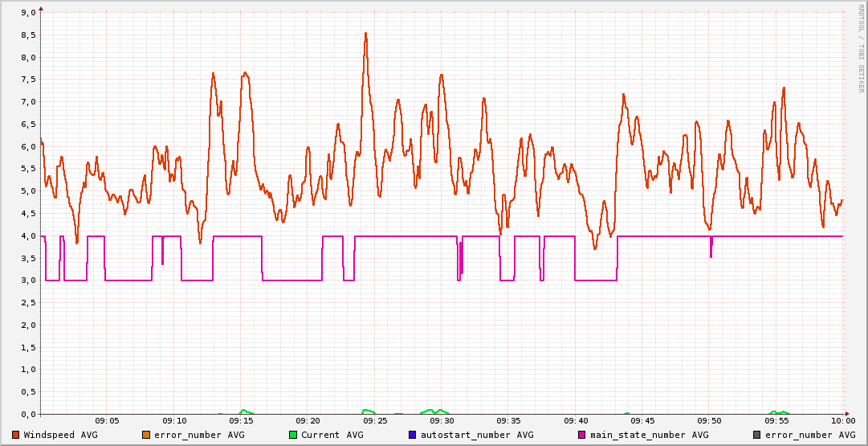Click the orange error_number legend swatch
This screenshot has height=446, width=868.
(x=145, y=435)
